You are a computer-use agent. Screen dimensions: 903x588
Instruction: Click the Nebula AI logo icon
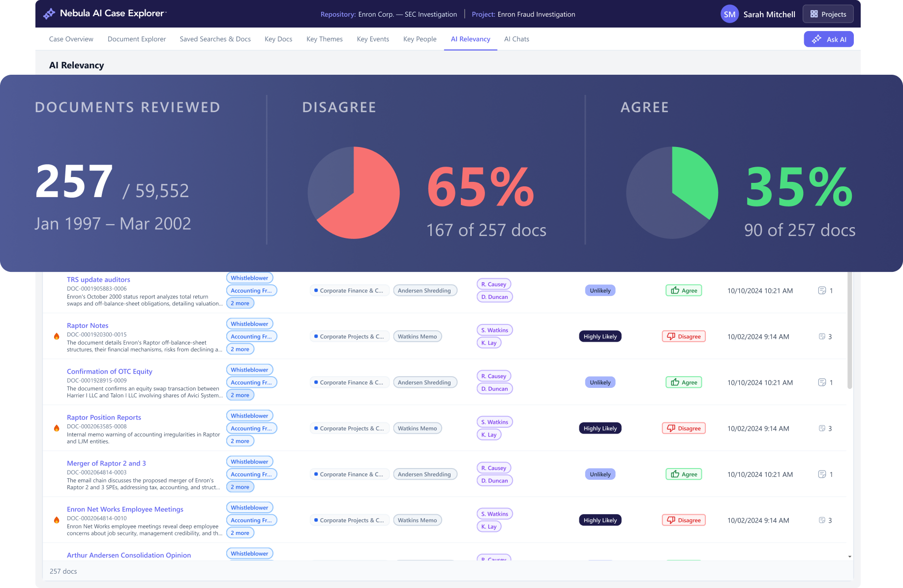[x=49, y=14]
